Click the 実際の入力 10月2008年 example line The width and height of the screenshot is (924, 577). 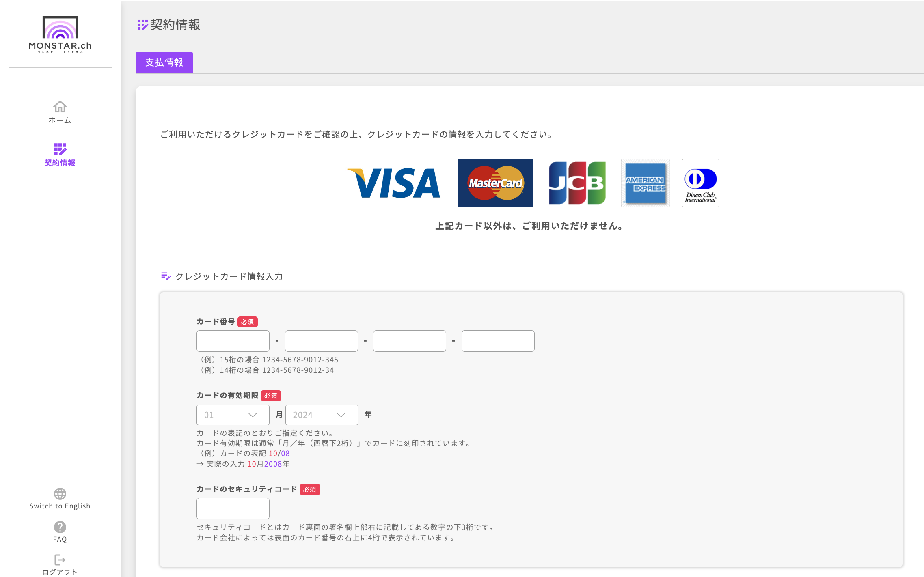coord(243,464)
